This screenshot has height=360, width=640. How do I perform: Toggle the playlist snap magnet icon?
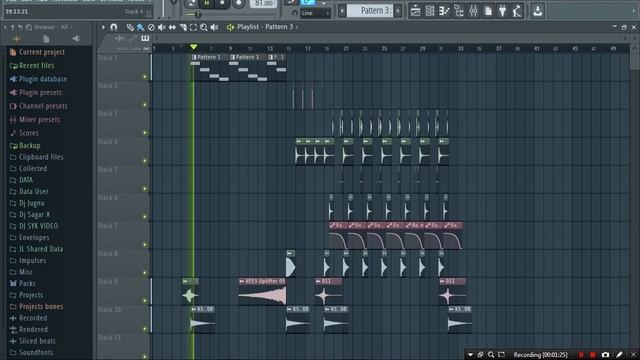coord(113,27)
